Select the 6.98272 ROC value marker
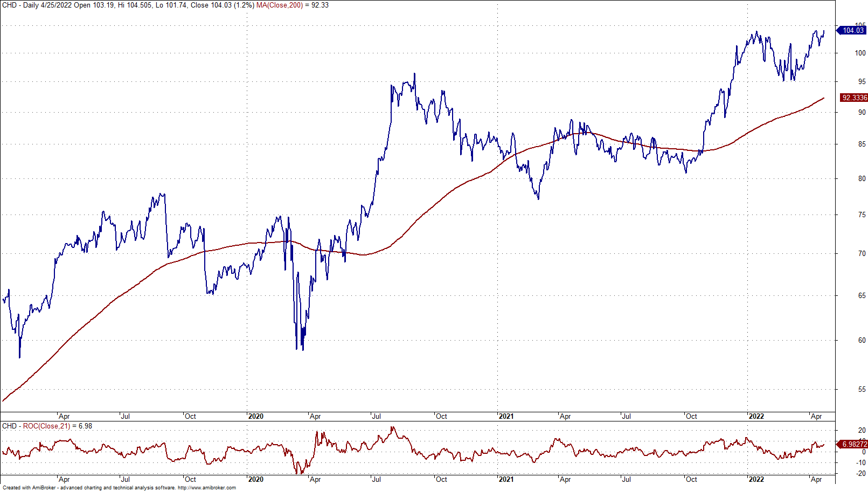 855,444
